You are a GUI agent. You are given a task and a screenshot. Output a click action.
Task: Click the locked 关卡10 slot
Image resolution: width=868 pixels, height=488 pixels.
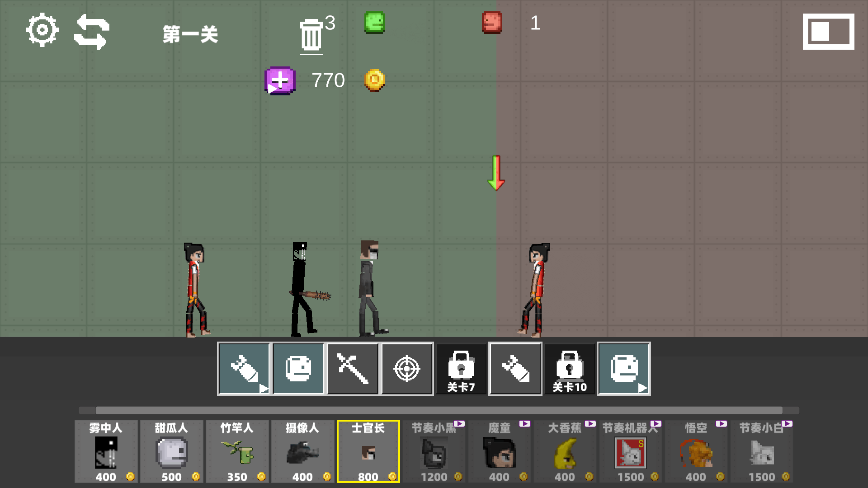pos(570,369)
